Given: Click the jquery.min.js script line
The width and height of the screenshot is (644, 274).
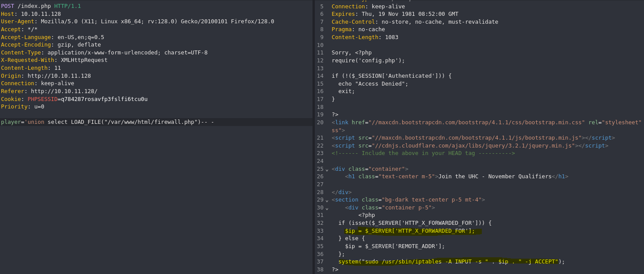Looking at the screenshot, I should [x=470, y=146].
